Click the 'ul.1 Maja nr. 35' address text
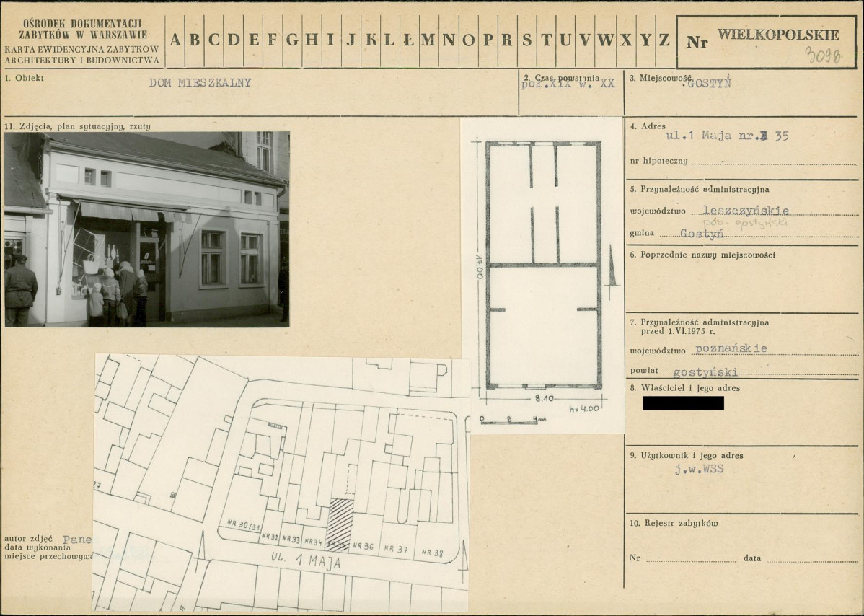The image size is (864, 616). coord(728,136)
